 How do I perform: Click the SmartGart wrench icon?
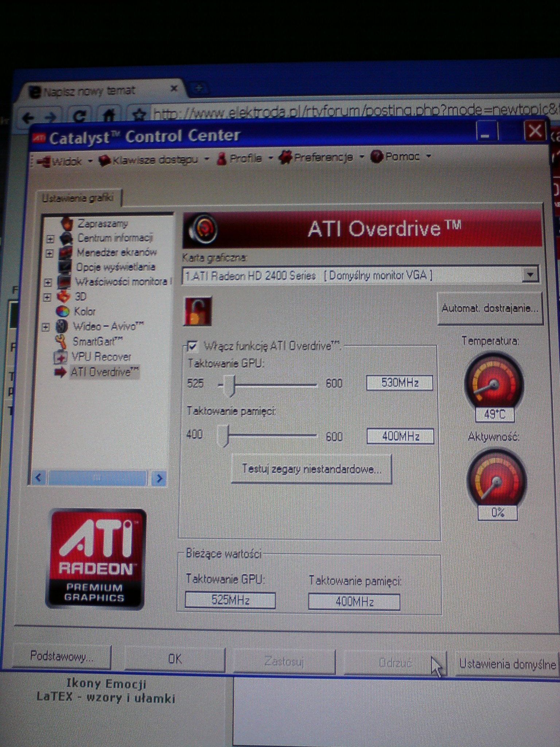coord(61,341)
